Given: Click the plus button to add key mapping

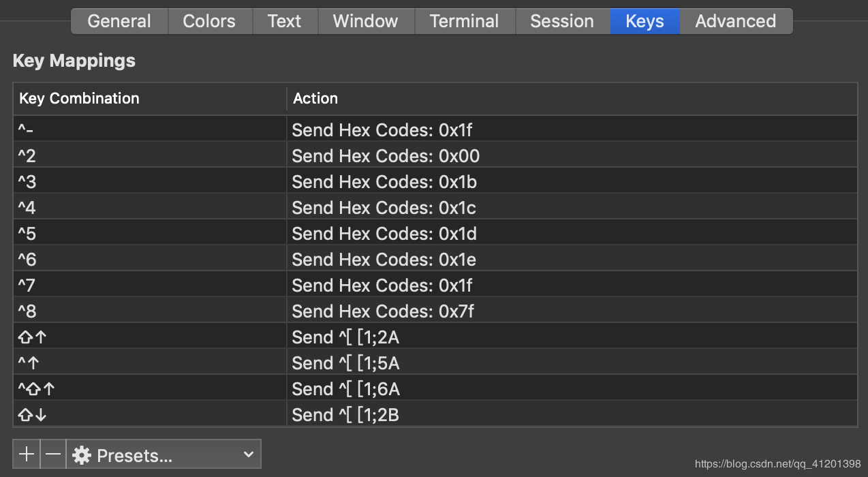Looking at the screenshot, I should point(27,455).
